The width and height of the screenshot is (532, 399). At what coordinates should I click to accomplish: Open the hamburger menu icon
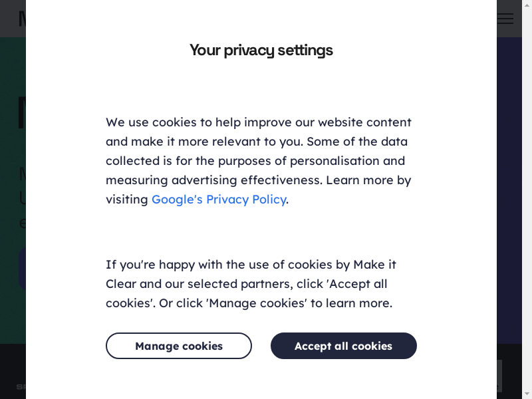click(x=505, y=19)
